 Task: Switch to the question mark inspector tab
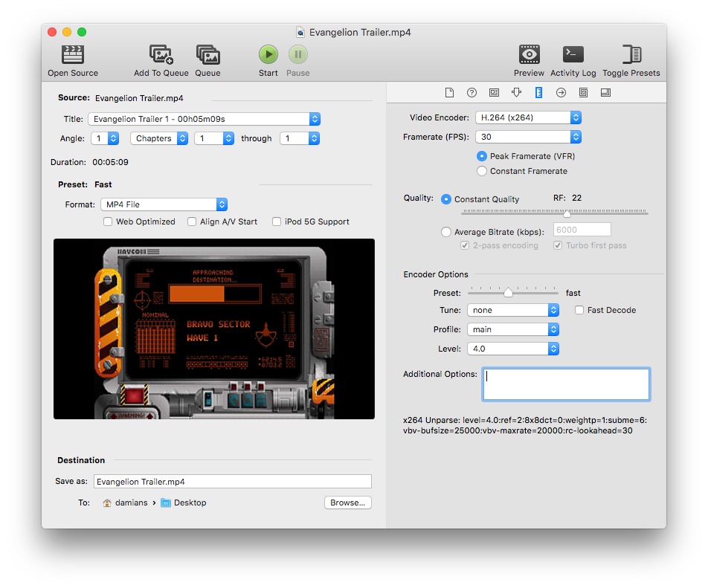point(472,92)
